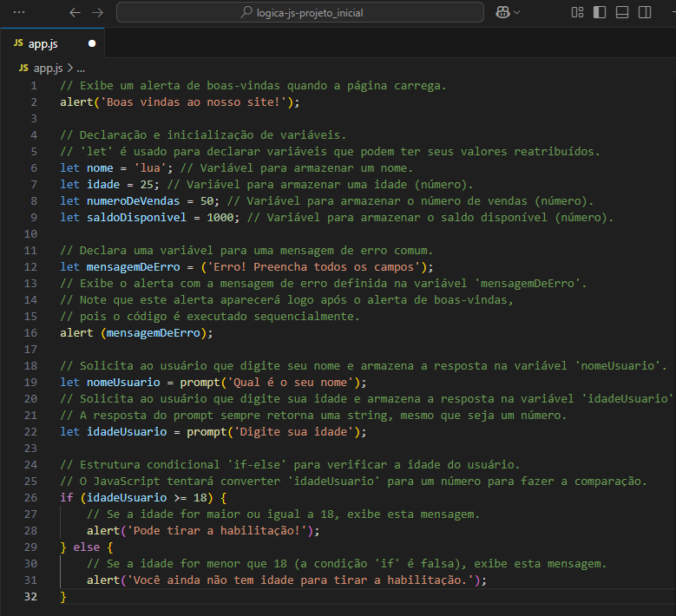The height and width of the screenshot is (616, 676).
Task: Click 'numeroDeVendas' variable declaration
Action: pyautogui.click(x=134, y=201)
